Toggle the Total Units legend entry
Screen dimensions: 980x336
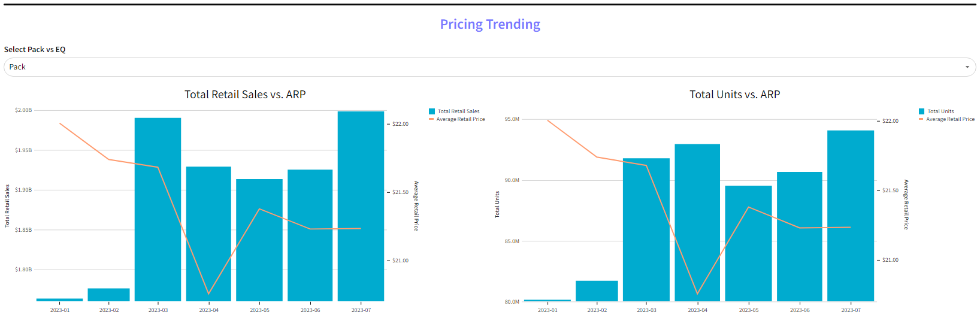pos(940,111)
